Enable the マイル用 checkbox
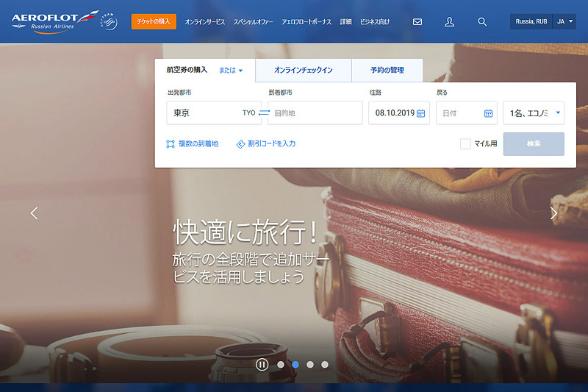588x392 pixels. click(465, 143)
